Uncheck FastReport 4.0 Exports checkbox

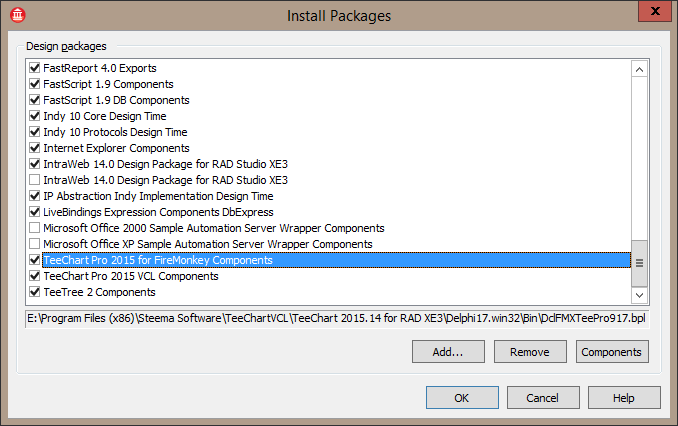pyautogui.click(x=35, y=68)
